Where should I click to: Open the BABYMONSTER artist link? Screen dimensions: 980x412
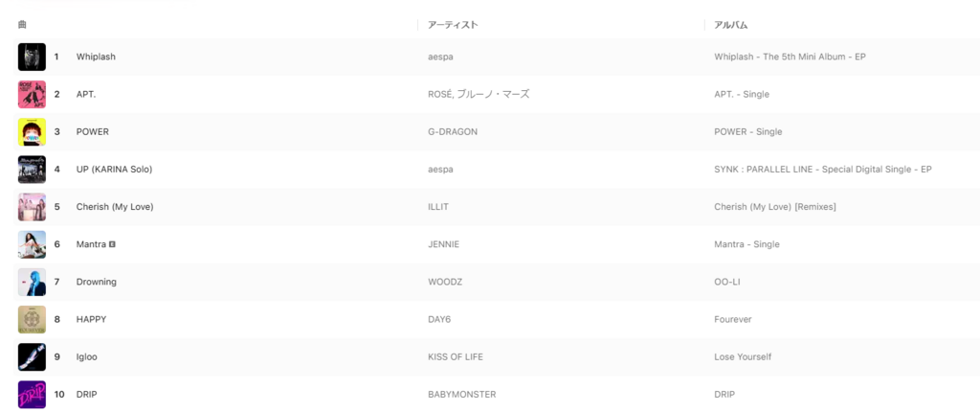(x=462, y=394)
